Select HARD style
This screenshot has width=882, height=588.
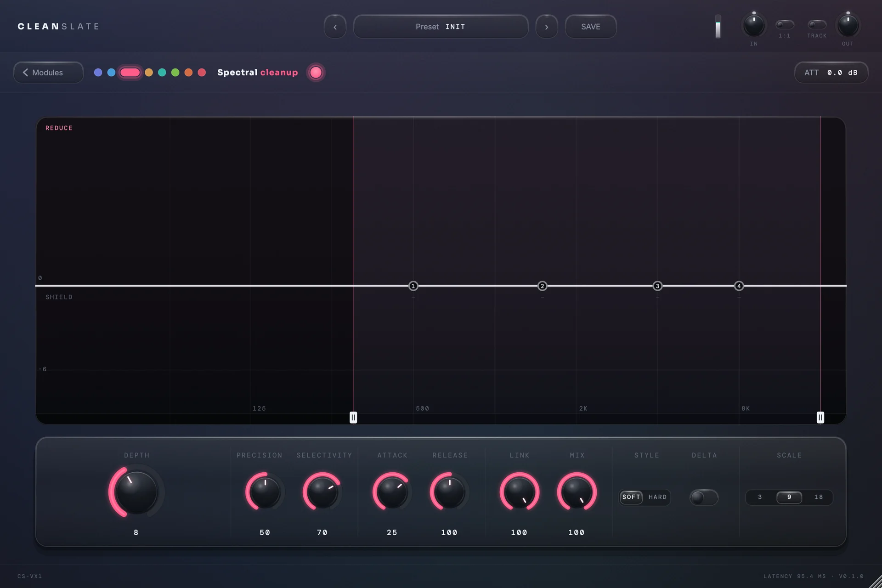click(x=657, y=497)
